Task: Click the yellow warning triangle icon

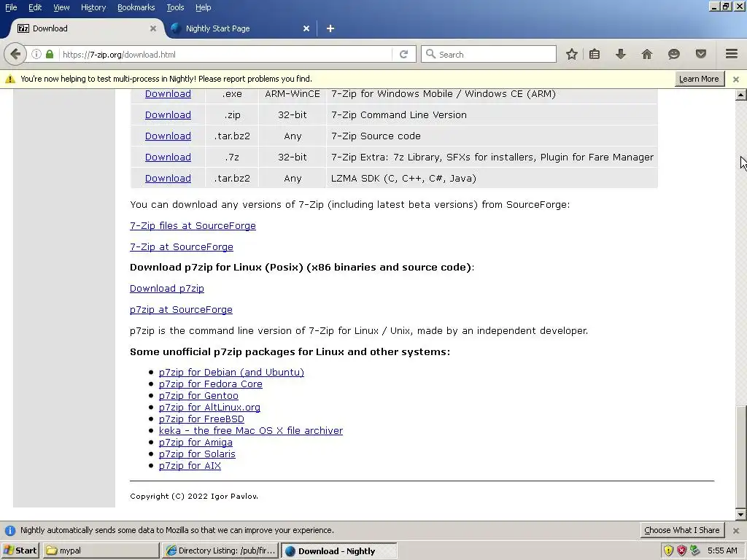Action: pos(10,79)
